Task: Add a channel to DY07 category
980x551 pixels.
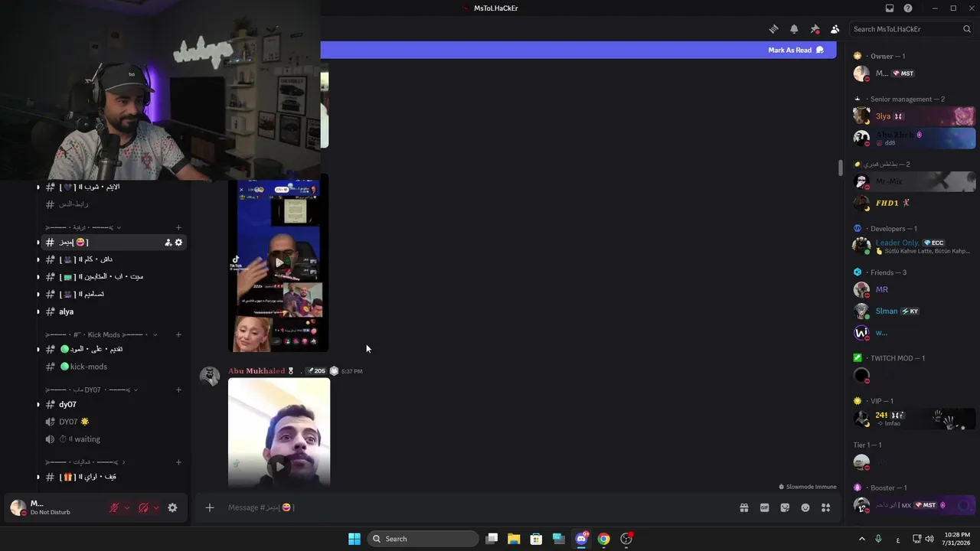Action: (x=178, y=390)
